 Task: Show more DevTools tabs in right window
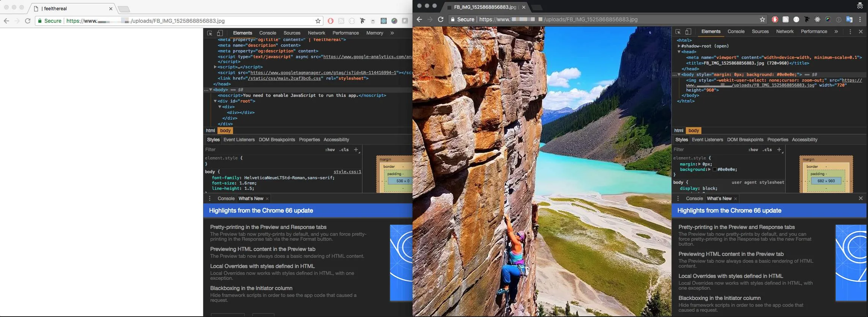click(x=836, y=32)
